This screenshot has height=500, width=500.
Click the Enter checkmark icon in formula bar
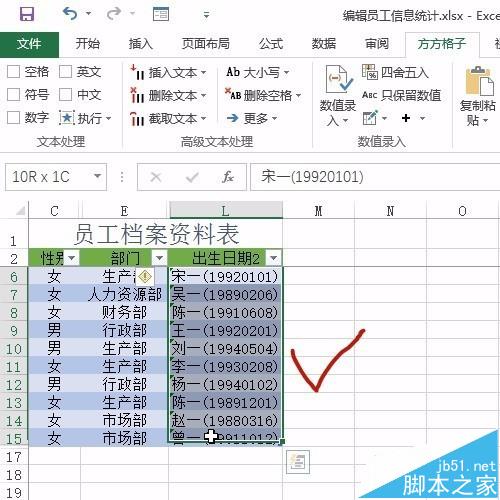coord(192,177)
